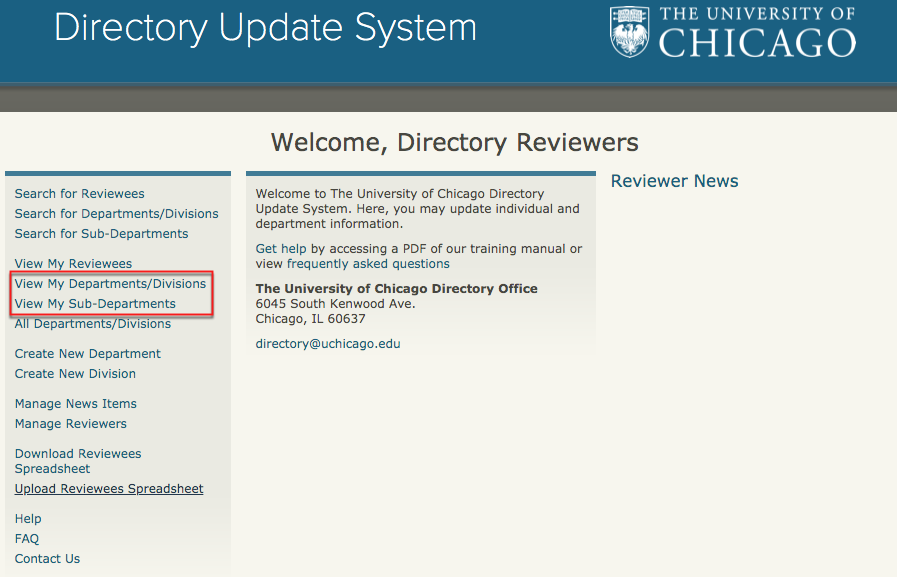The height and width of the screenshot is (577, 897).
Task: Open All Departments/Divisions list
Action: point(93,324)
